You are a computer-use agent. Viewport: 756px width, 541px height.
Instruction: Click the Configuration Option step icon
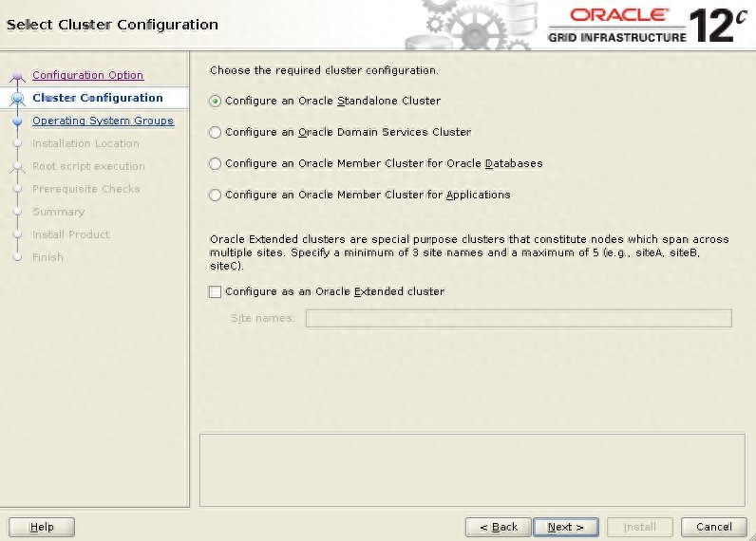pos(17,77)
